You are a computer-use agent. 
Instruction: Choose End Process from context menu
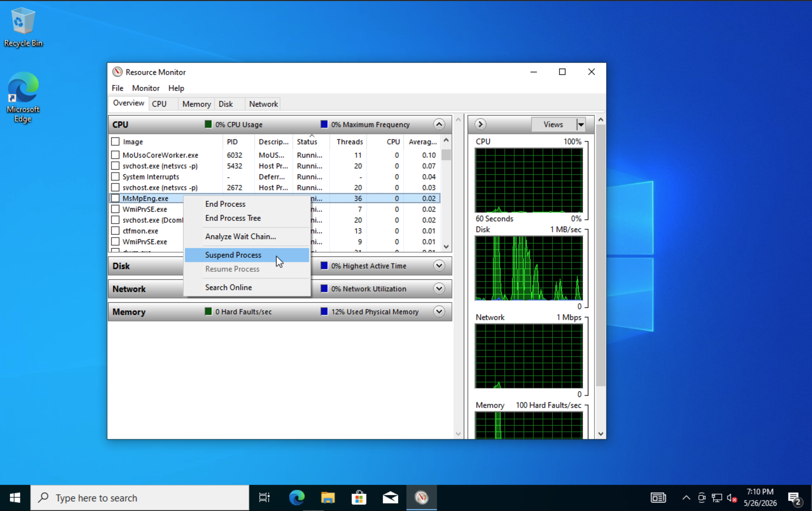click(247, 204)
